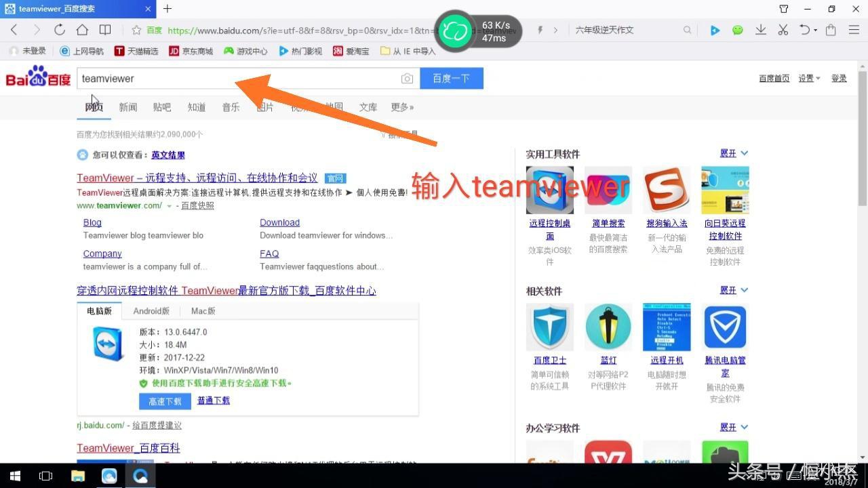
Task: Click the undo closed tab icon
Action: [805, 30]
